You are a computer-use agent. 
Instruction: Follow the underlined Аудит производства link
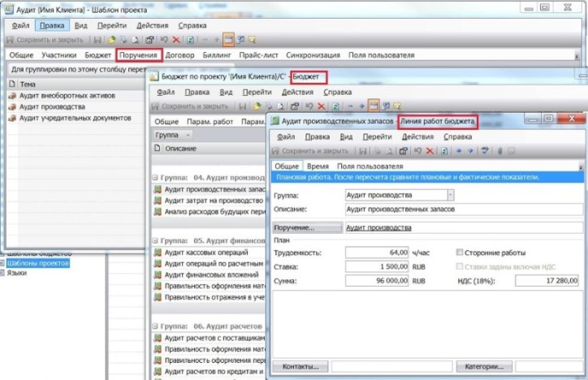[378, 227]
